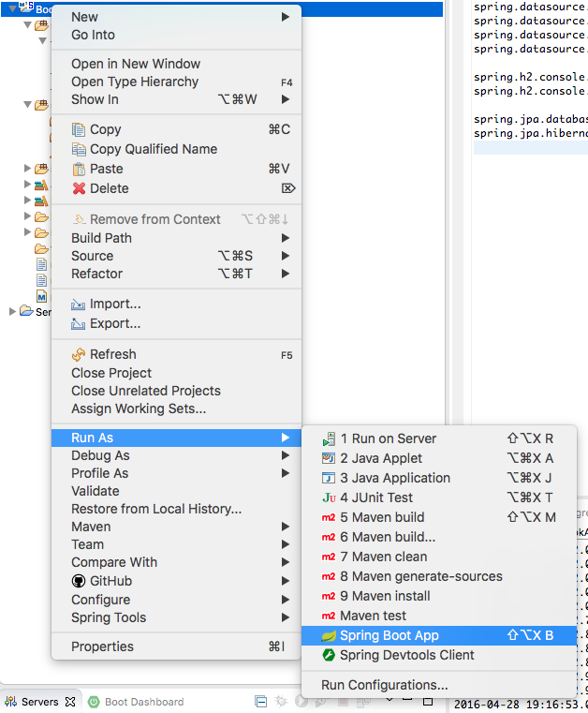The width and height of the screenshot is (588, 713).
Task: Select 7 Maven clean
Action: 439,557
